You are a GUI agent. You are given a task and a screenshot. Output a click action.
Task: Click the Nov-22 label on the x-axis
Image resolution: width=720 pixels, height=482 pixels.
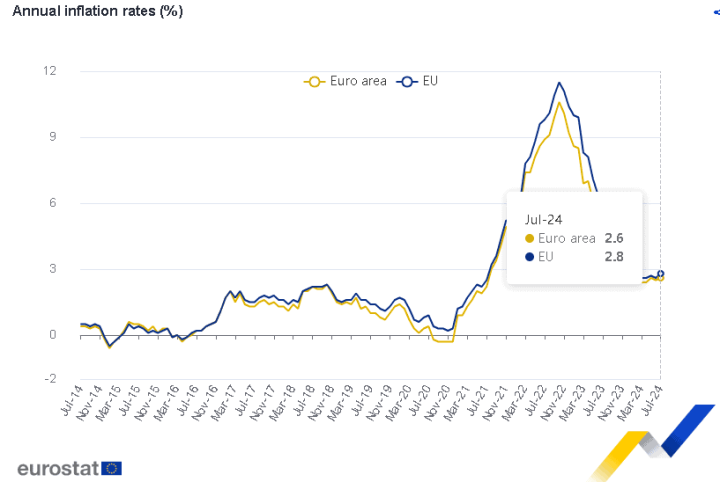coord(551,403)
